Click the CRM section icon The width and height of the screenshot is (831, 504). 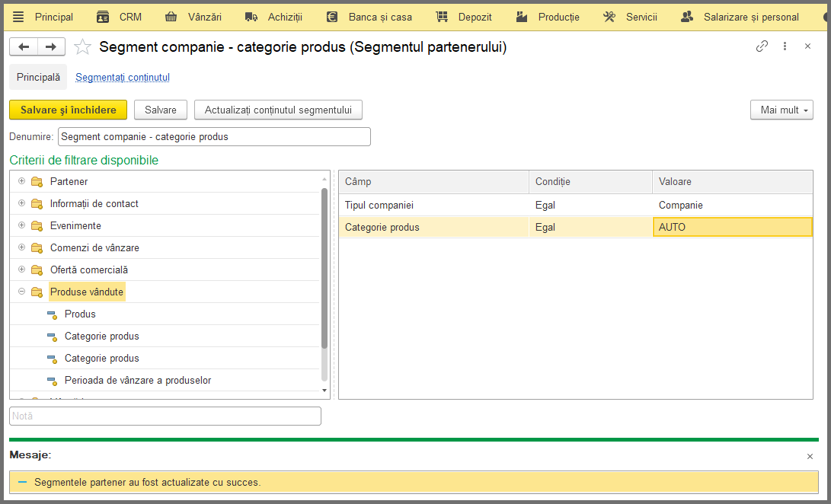(x=103, y=17)
